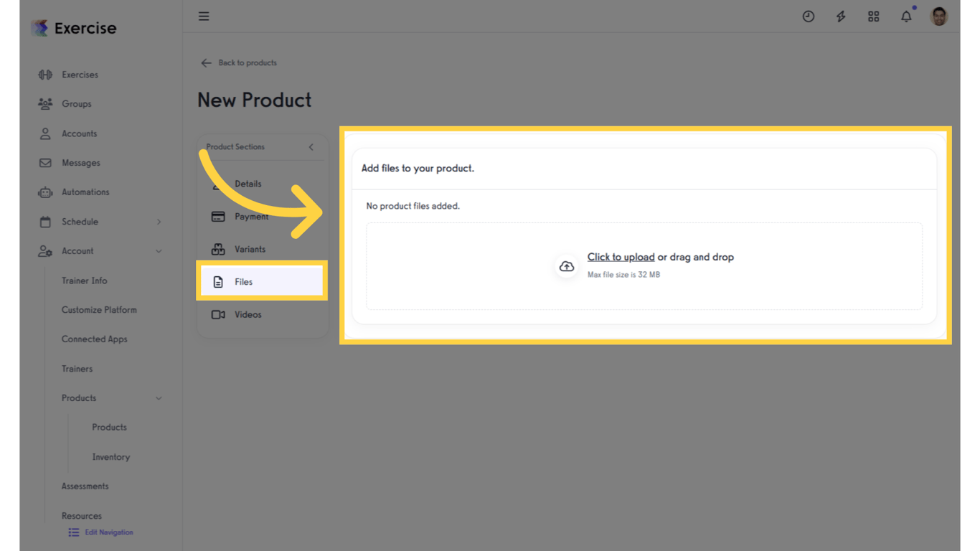
Task: Click the hamburger menu icon
Action: pos(204,16)
